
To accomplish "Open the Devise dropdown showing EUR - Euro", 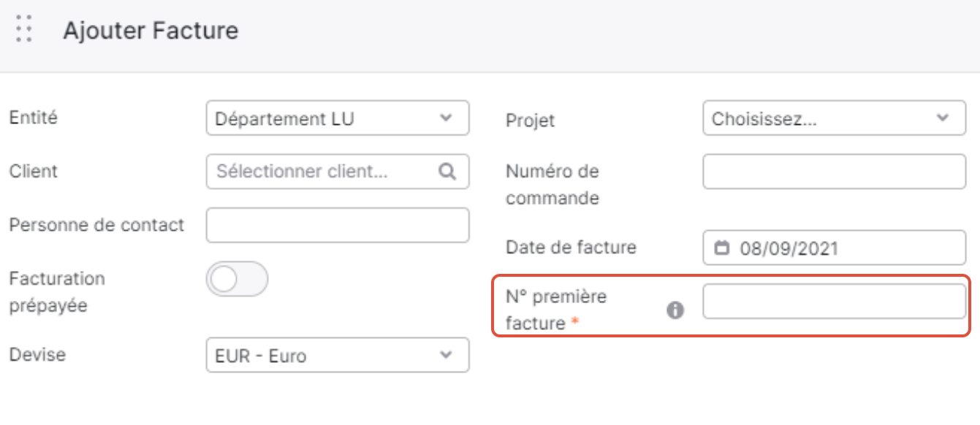I will coord(338,355).
